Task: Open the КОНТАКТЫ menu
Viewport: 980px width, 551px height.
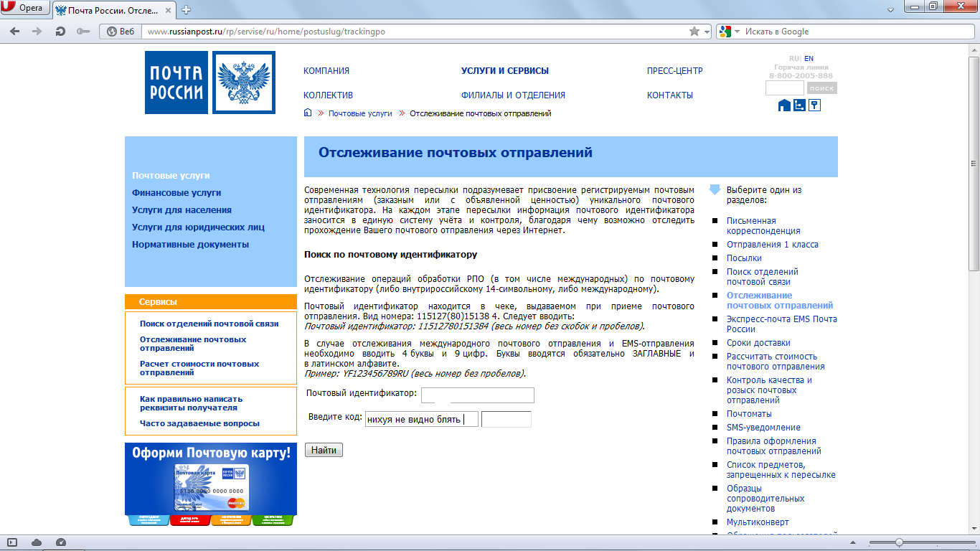Action: pyautogui.click(x=670, y=95)
